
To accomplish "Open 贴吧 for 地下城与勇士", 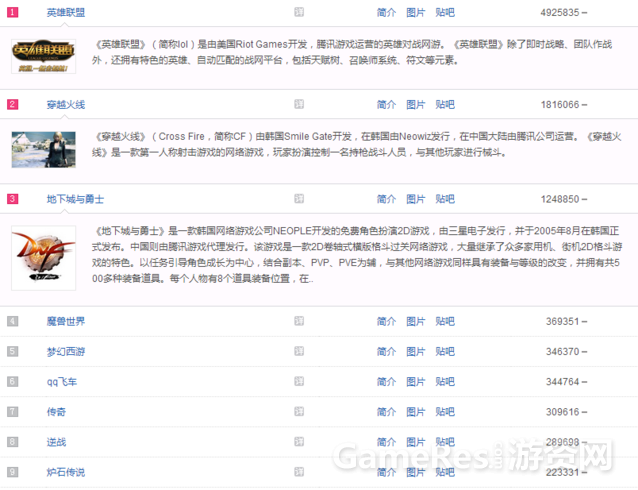I will pyautogui.click(x=445, y=199).
